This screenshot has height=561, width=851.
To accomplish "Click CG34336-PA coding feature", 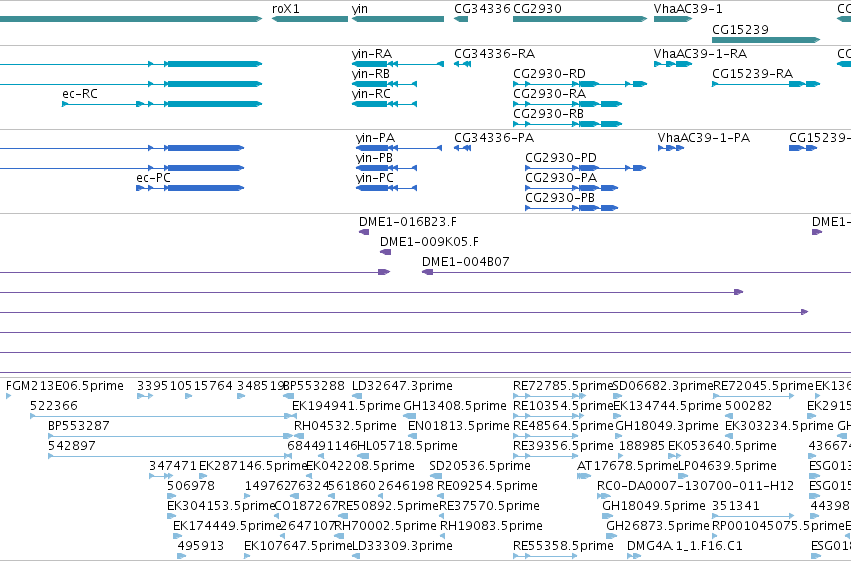I will click(x=462, y=148).
